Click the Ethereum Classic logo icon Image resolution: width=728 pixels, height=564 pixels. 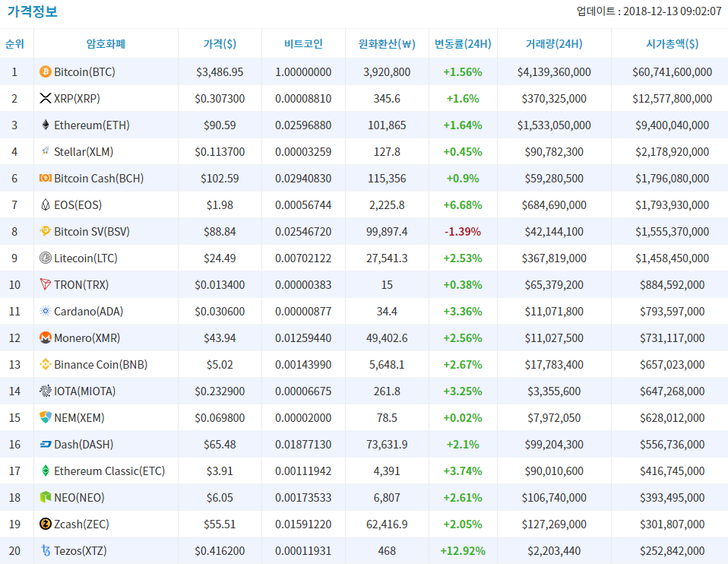coord(45,471)
